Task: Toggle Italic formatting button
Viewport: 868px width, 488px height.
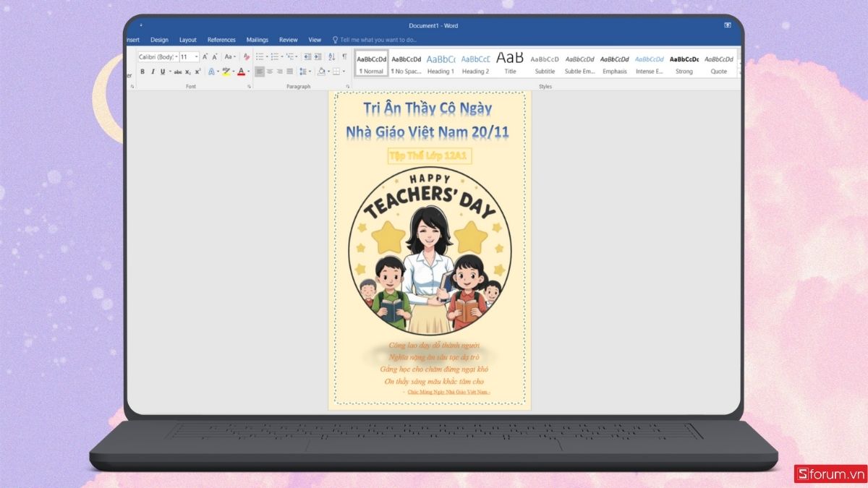Action: click(x=152, y=72)
